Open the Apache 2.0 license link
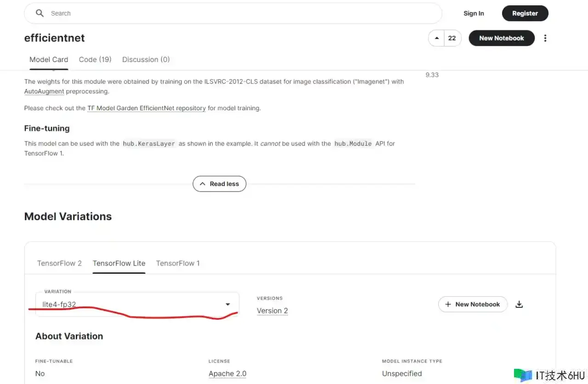 click(227, 373)
